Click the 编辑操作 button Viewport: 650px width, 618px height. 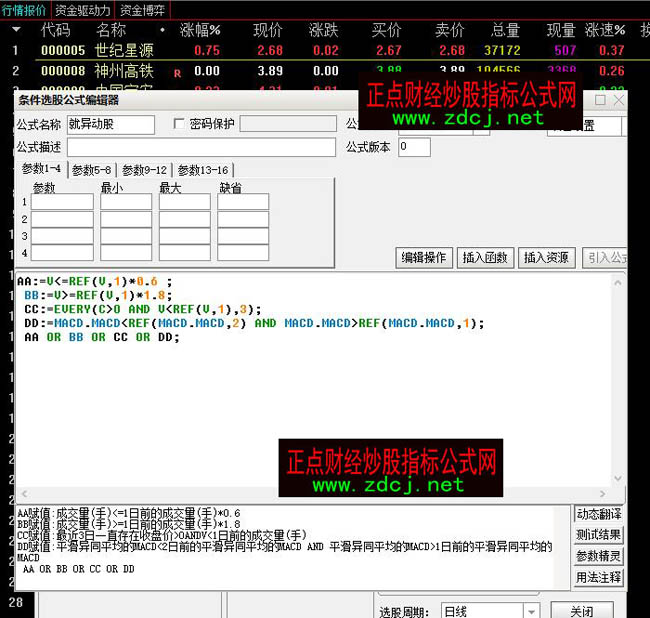424,258
